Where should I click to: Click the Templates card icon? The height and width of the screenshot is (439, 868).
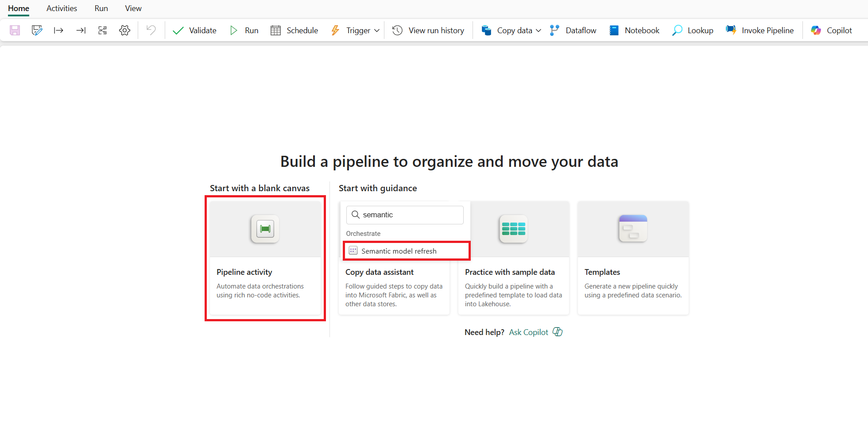click(633, 229)
